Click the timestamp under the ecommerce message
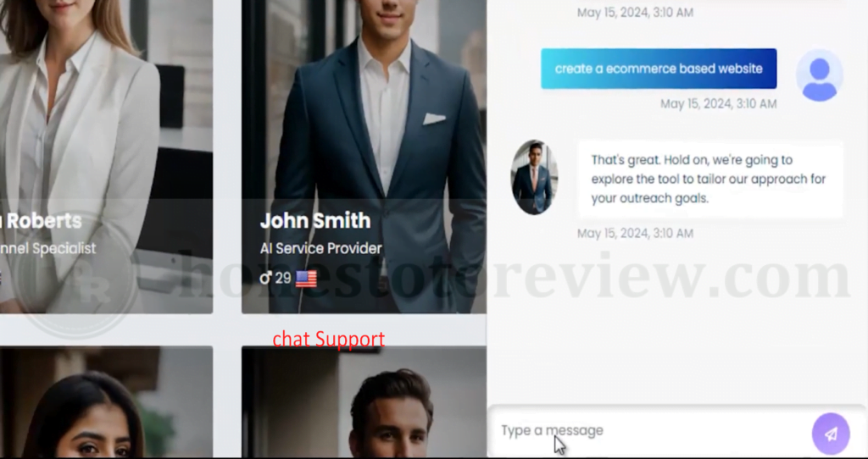 [x=719, y=103]
